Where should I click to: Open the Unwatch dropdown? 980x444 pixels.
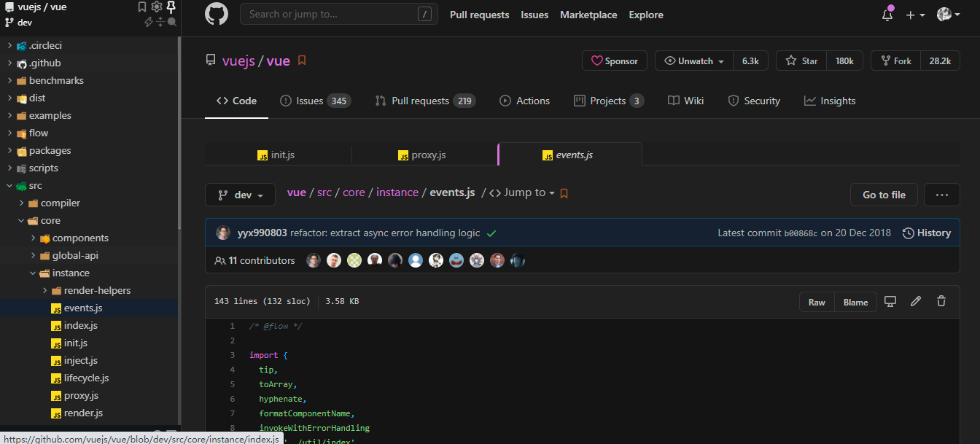tap(694, 61)
